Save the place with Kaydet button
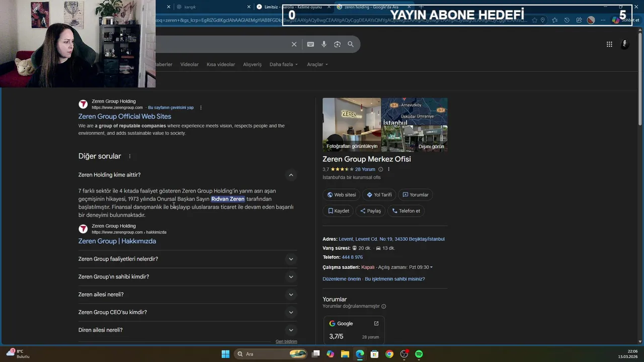This screenshot has width=644, height=362. [338, 211]
